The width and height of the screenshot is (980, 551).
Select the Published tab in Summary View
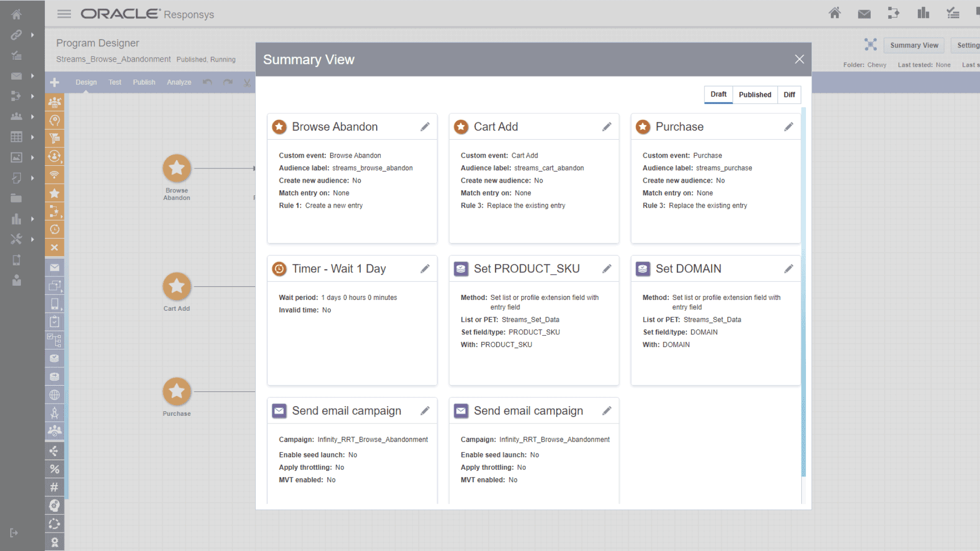[x=754, y=94]
